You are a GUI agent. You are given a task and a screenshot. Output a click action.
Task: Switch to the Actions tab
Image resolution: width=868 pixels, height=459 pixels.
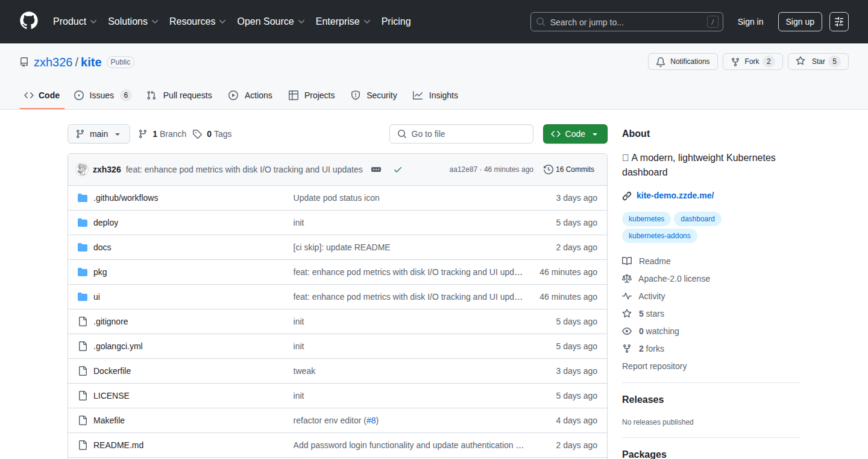point(250,95)
